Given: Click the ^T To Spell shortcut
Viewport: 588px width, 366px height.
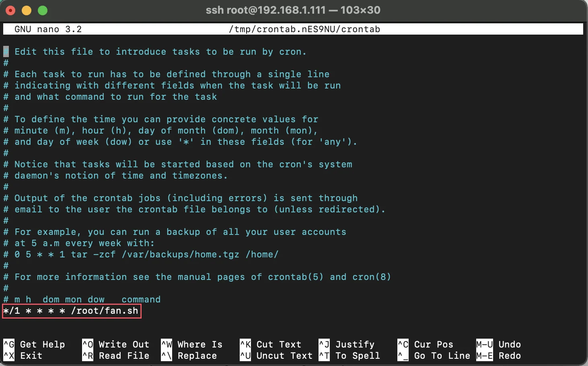Looking at the screenshot, I should (x=350, y=356).
